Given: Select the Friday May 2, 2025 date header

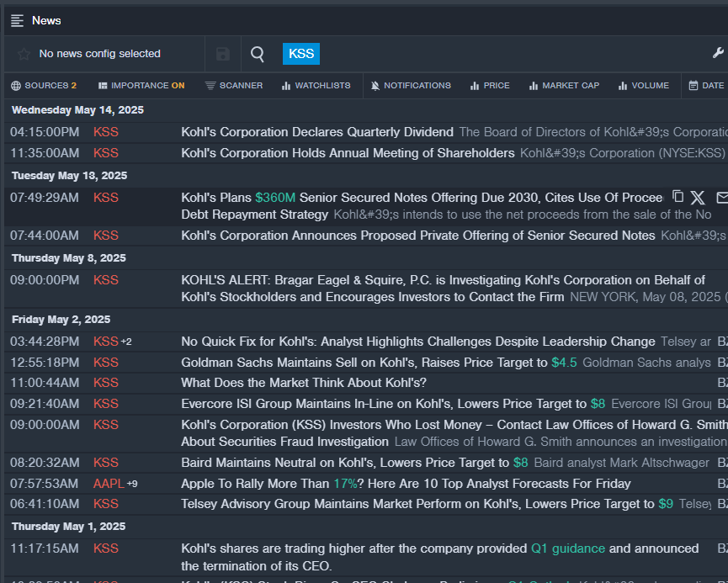Looking at the screenshot, I should (x=61, y=320).
